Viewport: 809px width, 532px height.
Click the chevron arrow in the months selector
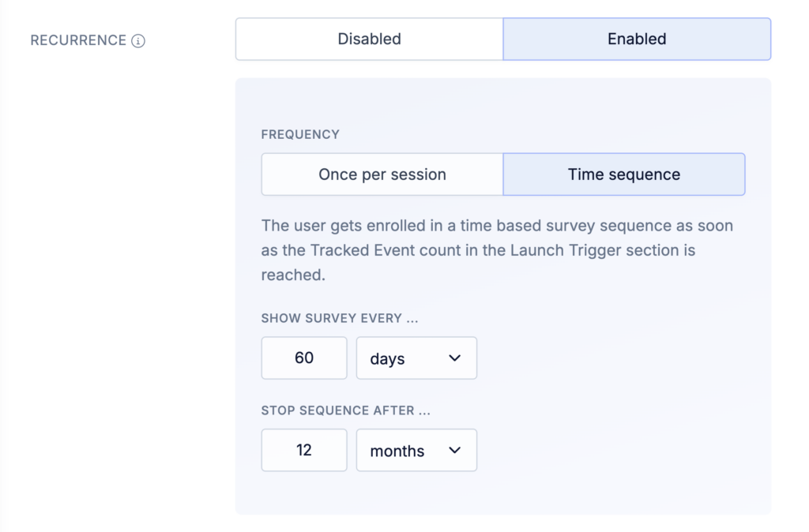[x=454, y=451]
